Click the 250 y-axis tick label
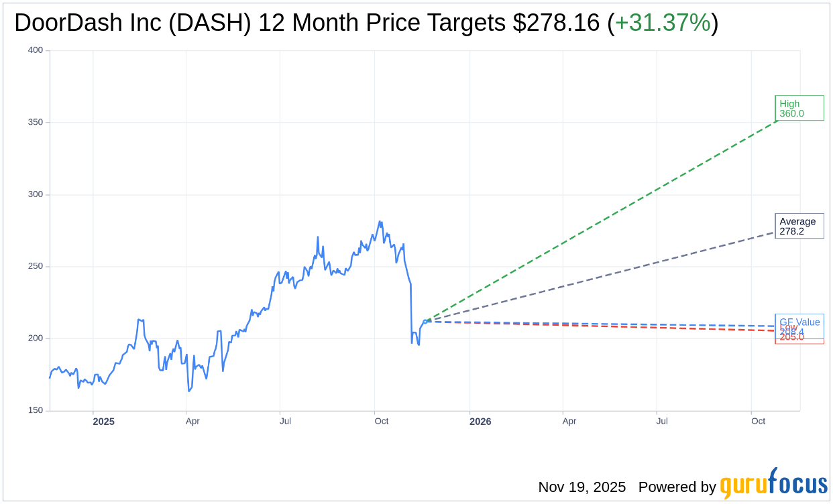 (x=36, y=266)
